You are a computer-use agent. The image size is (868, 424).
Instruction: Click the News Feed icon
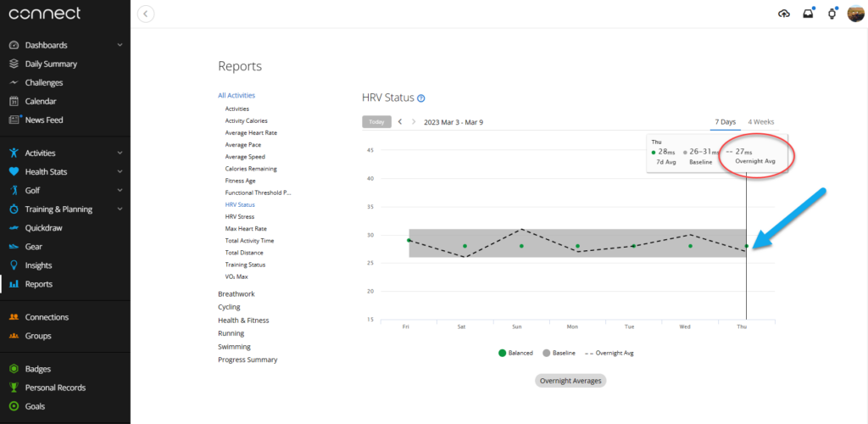click(15, 120)
